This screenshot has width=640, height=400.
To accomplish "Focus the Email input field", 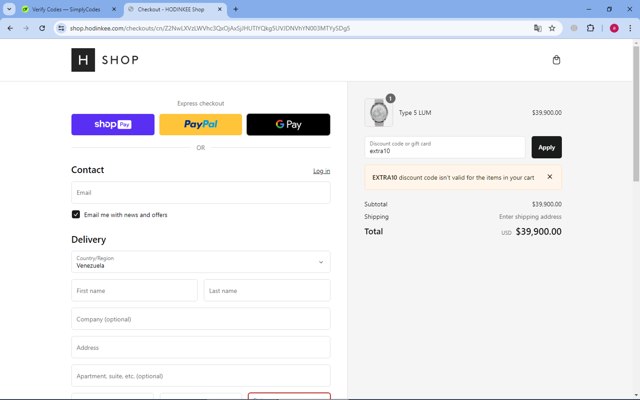I will (200, 193).
